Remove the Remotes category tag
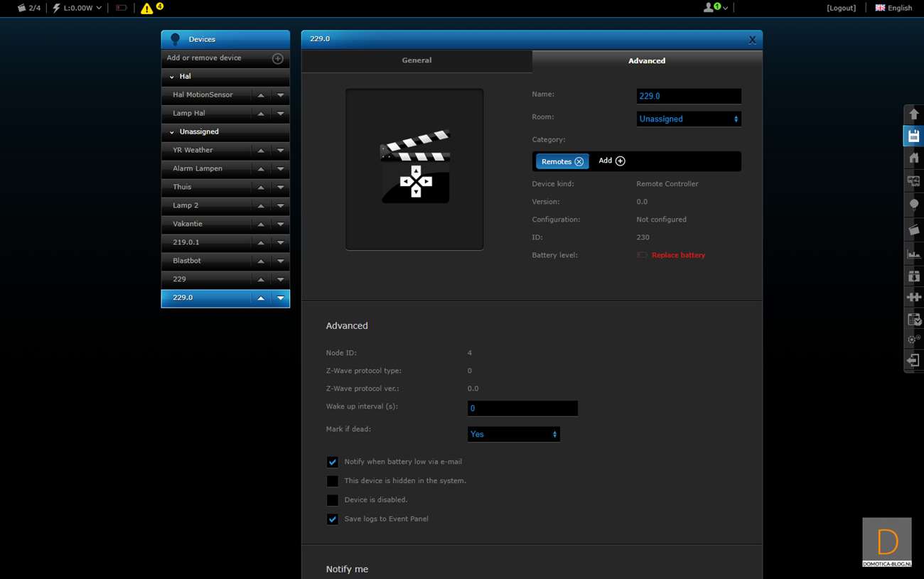The image size is (924, 579). click(x=579, y=162)
